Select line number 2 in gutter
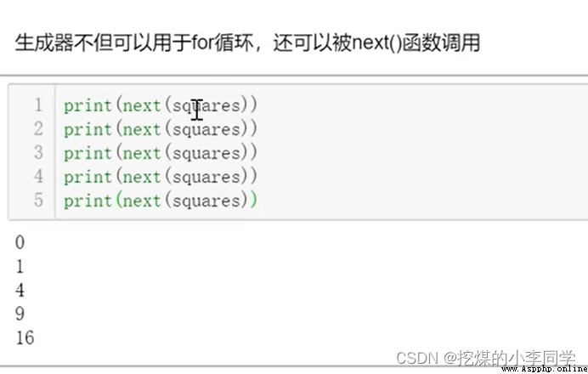The height and width of the screenshot is (374, 588). pyautogui.click(x=38, y=128)
